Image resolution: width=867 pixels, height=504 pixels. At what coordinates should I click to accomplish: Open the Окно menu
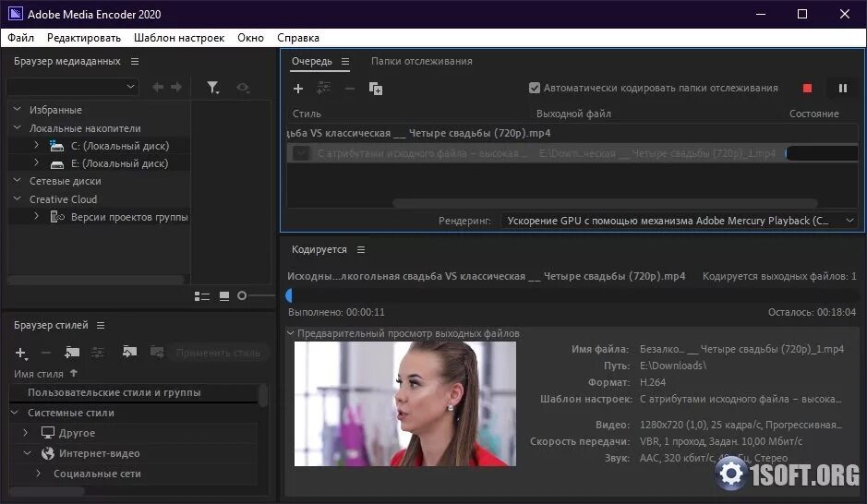250,38
